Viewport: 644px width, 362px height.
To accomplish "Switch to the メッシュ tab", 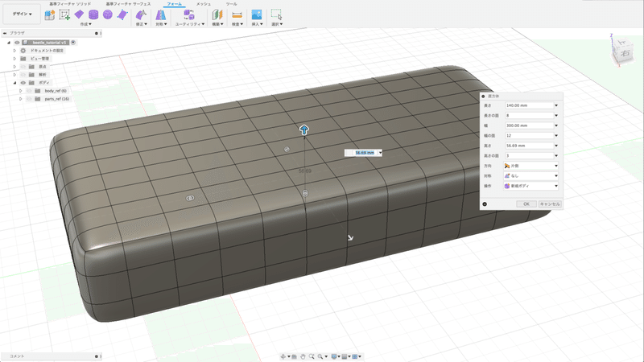I will click(x=204, y=4).
